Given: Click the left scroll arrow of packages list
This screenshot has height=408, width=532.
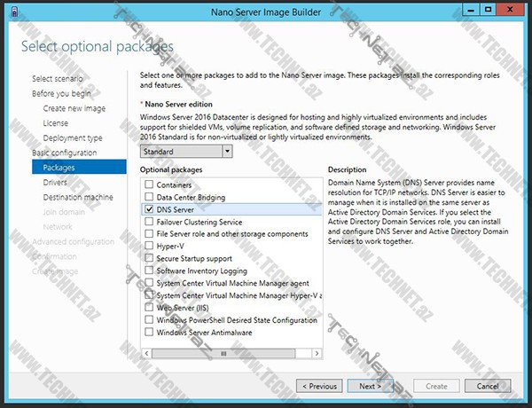Looking at the screenshot, I should click(x=146, y=353).
